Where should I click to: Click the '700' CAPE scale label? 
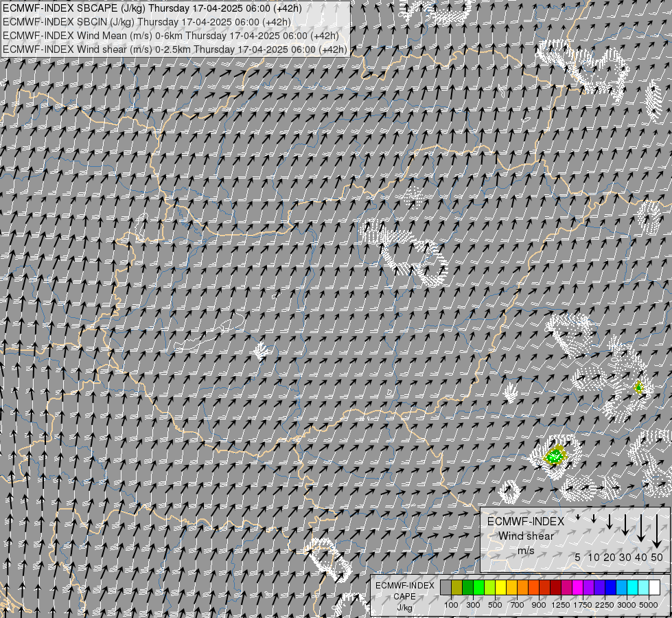pyautogui.click(x=518, y=605)
